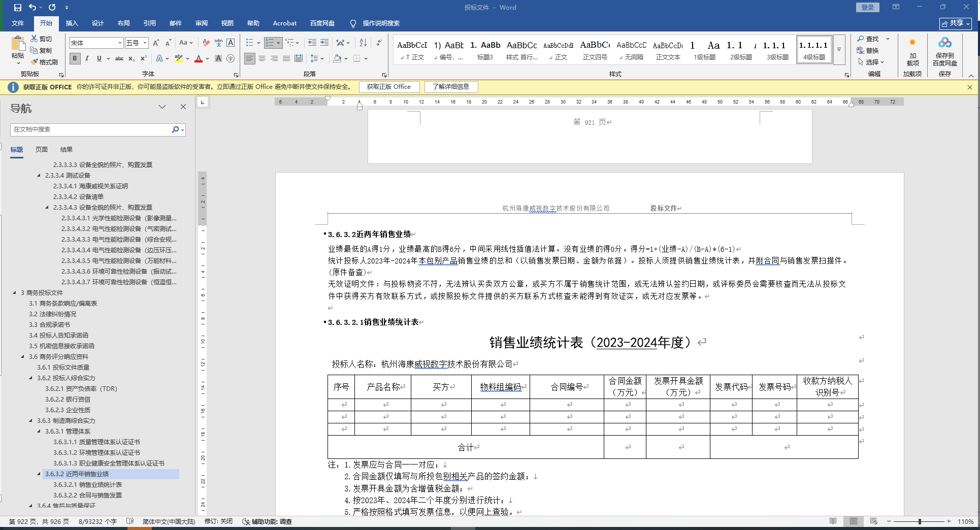Toggle Italic formatting
980x530 pixels.
[x=87, y=58]
